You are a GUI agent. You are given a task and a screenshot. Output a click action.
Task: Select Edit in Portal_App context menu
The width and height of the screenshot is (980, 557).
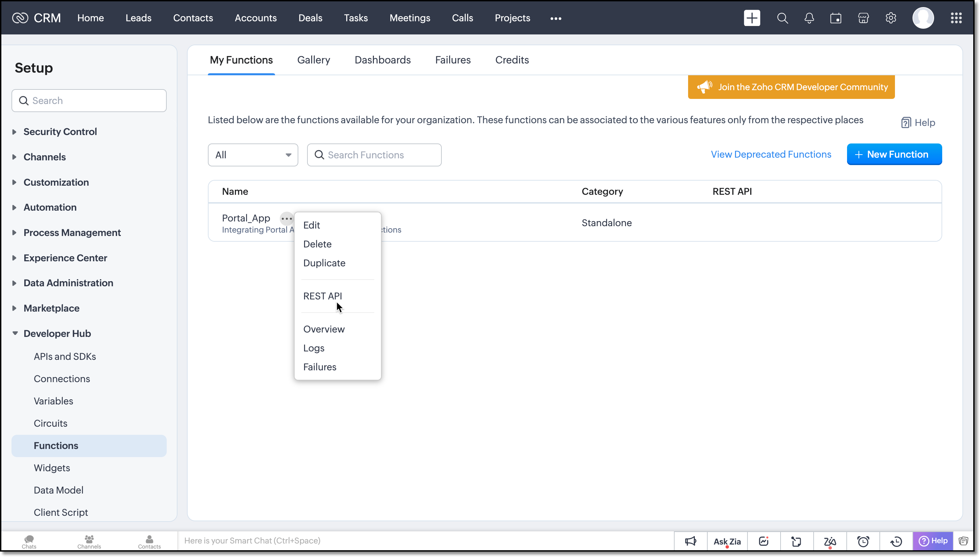(x=311, y=225)
